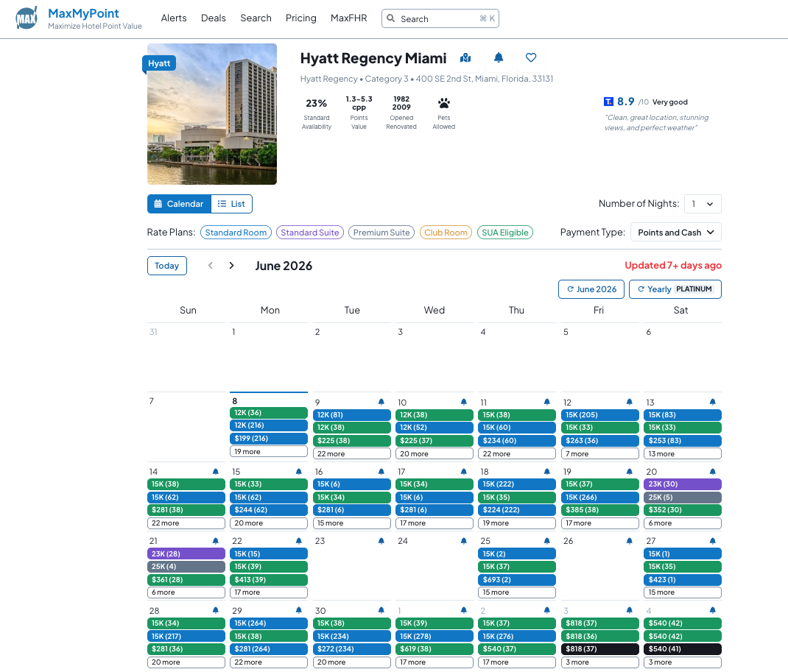Viewport: 788px width, 672px height.
Task: Go to next month arrow
Action: click(x=231, y=266)
